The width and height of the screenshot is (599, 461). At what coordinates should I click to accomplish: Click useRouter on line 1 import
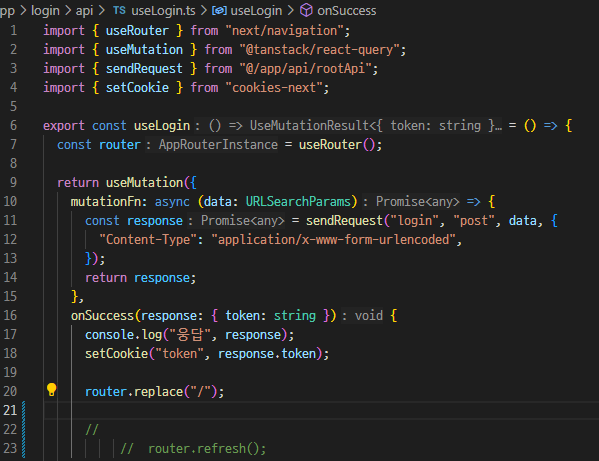click(x=137, y=31)
